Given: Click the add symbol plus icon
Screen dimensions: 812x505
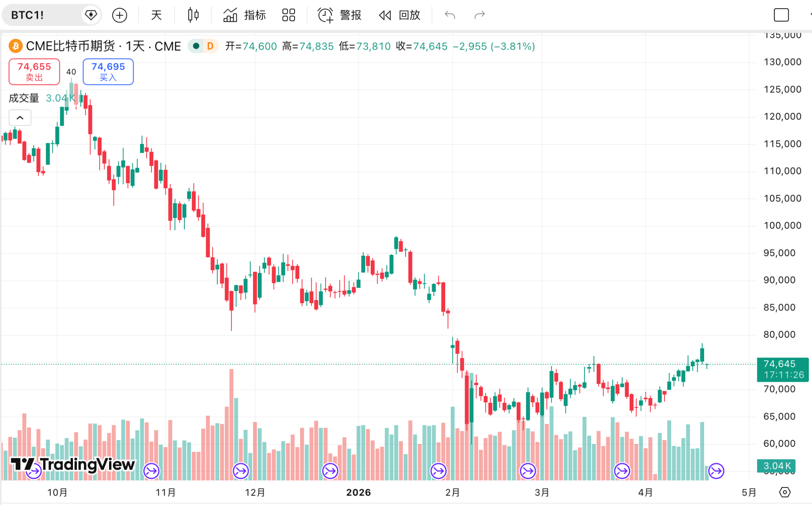Looking at the screenshot, I should (x=119, y=15).
